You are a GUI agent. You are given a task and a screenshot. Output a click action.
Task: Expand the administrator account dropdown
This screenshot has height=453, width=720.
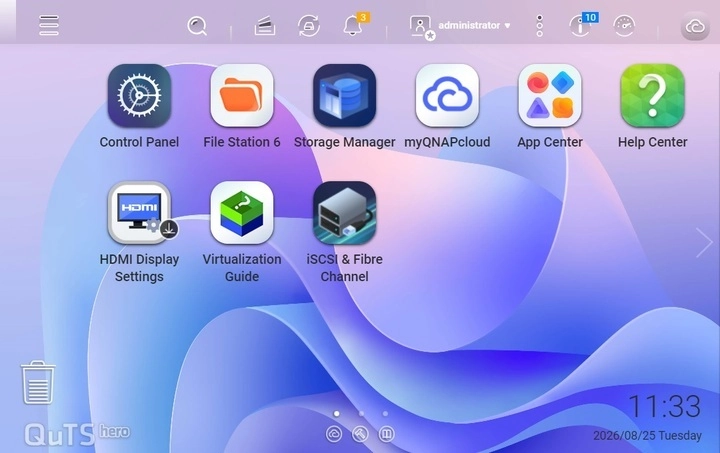[474, 25]
